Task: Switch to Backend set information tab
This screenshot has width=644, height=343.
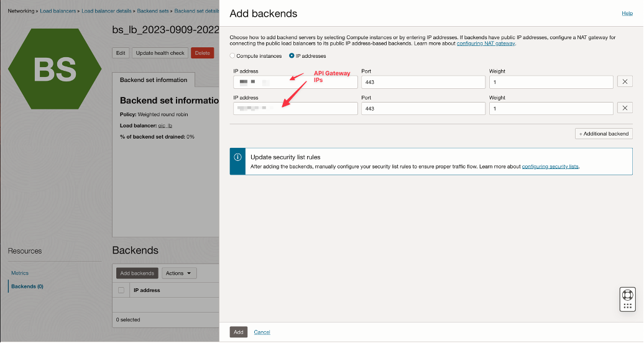Action: (x=154, y=80)
